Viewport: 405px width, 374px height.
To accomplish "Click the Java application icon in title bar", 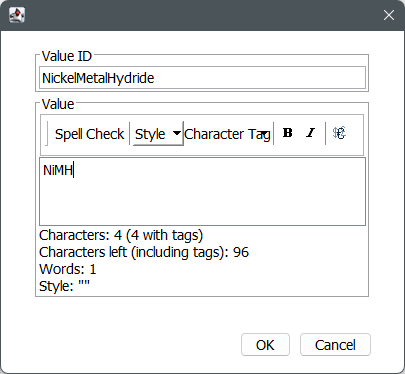I will 17,15.
